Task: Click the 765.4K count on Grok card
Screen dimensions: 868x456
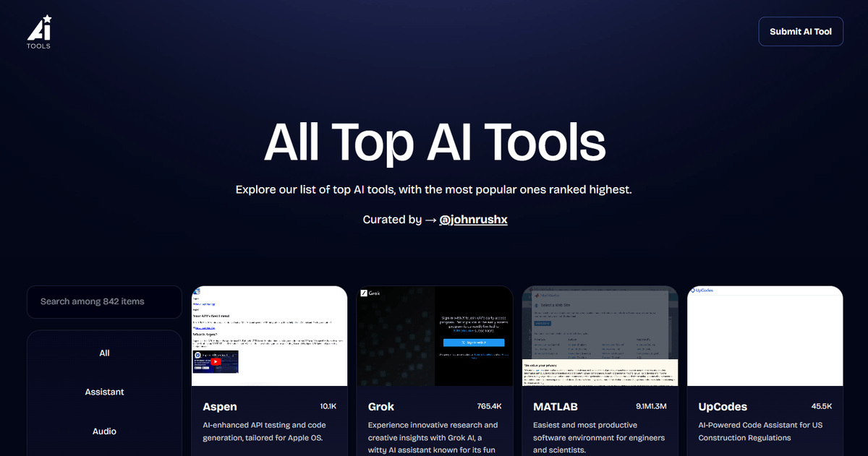Action: pyautogui.click(x=490, y=406)
